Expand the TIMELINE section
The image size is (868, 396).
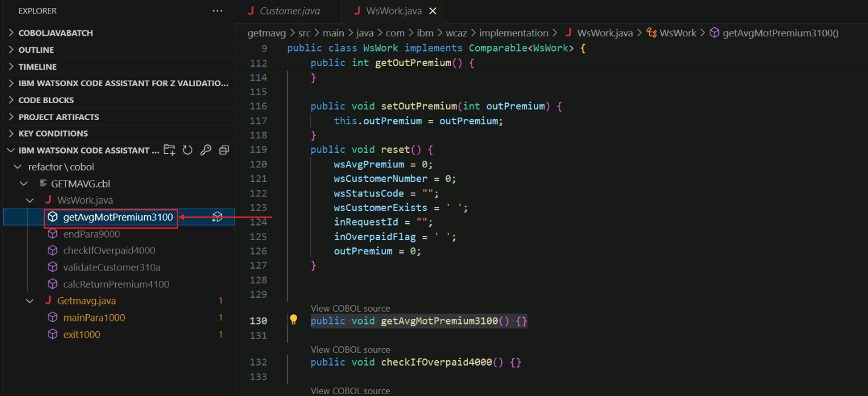coord(11,67)
